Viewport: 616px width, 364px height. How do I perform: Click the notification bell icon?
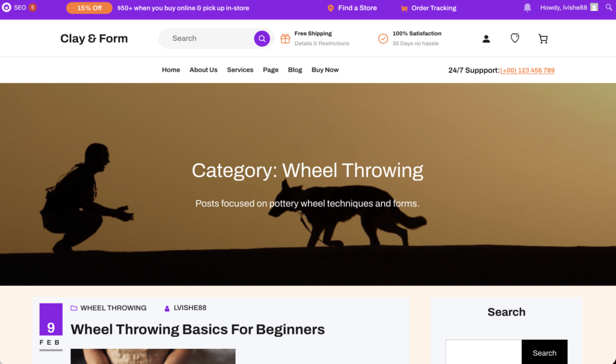[527, 7]
